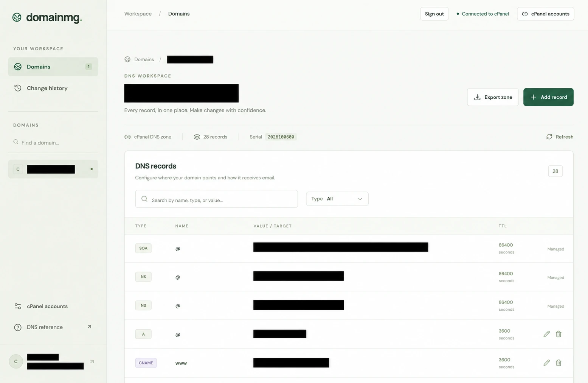Click the Refresh circular arrows icon
The width and height of the screenshot is (588, 383).
click(x=549, y=137)
